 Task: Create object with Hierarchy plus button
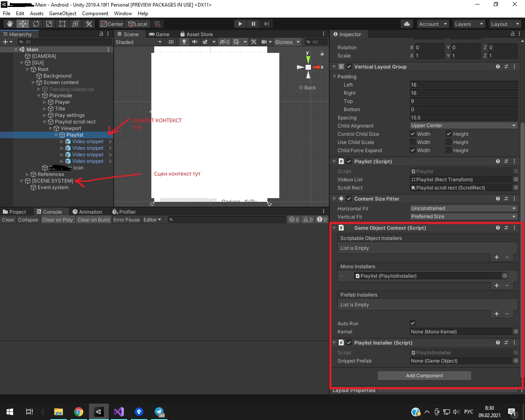click(x=7, y=42)
